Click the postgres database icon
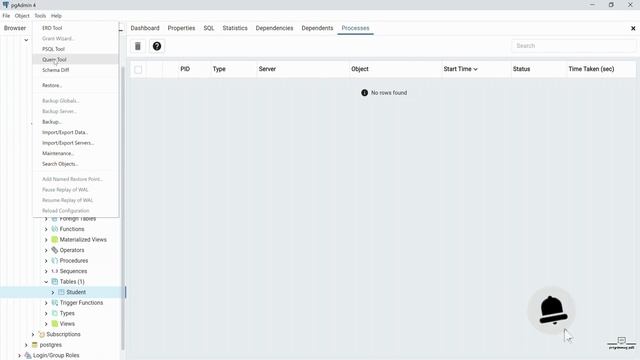This screenshot has width=640, height=360. coord(35,345)
